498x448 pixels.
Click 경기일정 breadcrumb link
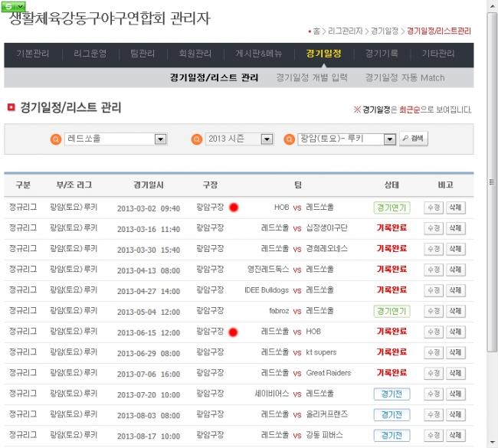[x=385, y=31]
